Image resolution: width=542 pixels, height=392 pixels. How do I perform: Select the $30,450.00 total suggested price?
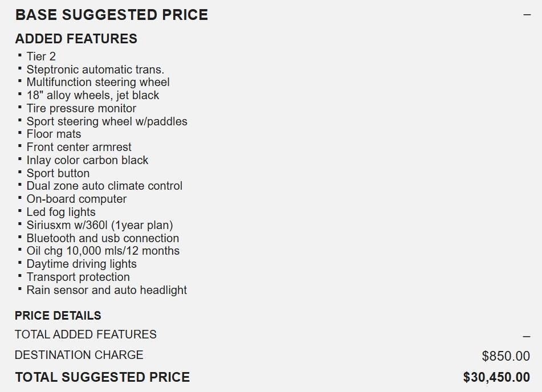pyautogui.click(x=496, y=377)
